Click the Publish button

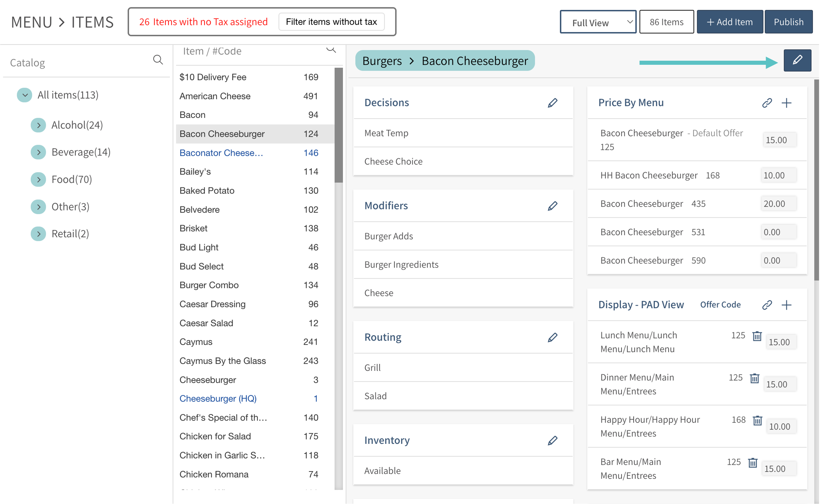[x=788, y=22]
